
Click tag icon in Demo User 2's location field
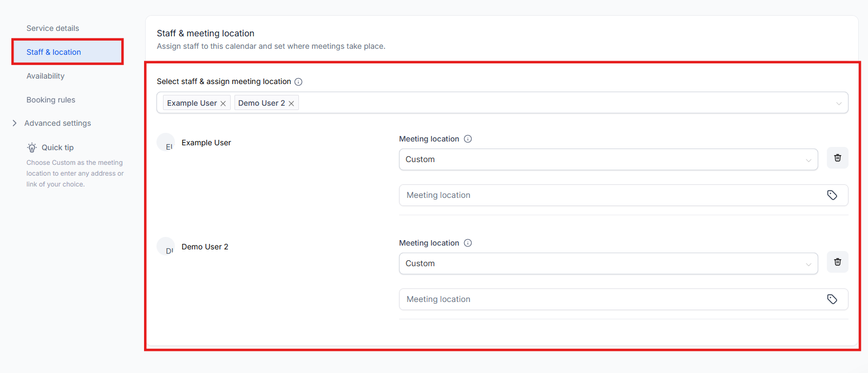point(832,299)
